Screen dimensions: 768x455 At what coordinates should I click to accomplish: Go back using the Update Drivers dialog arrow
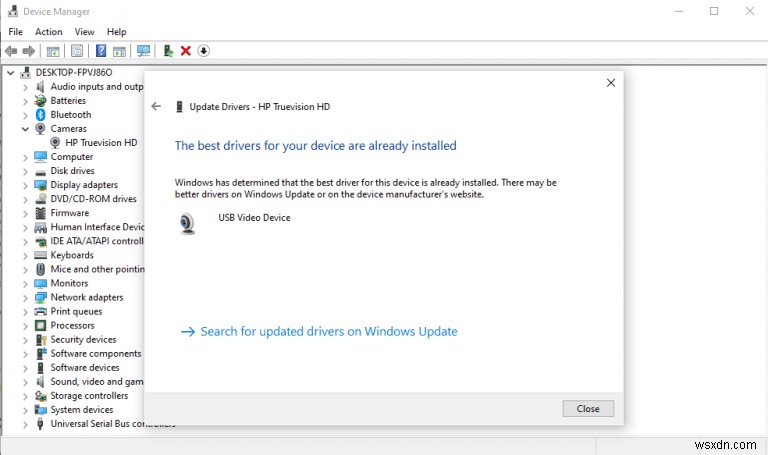click(x=156, y=106)
